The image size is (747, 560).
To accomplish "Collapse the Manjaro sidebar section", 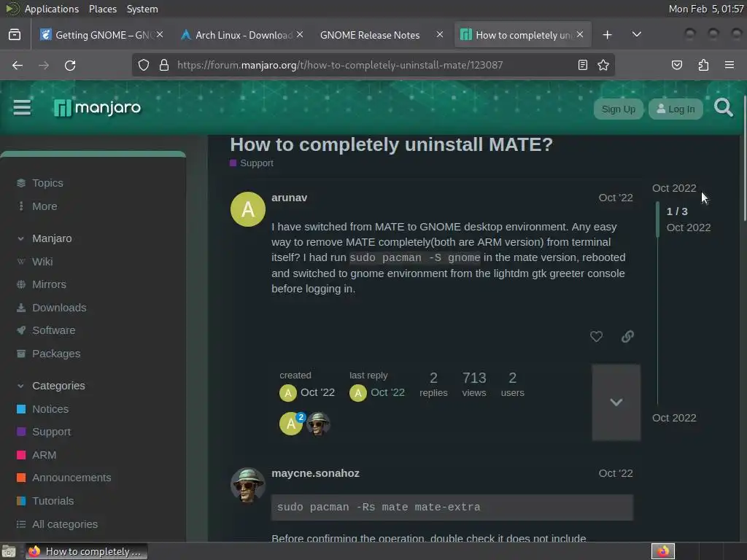I will point(20,238).
